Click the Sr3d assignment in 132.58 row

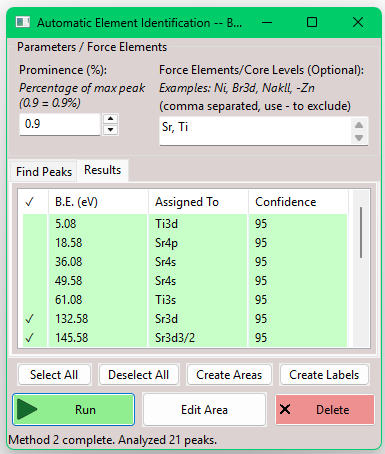[198, 319]
